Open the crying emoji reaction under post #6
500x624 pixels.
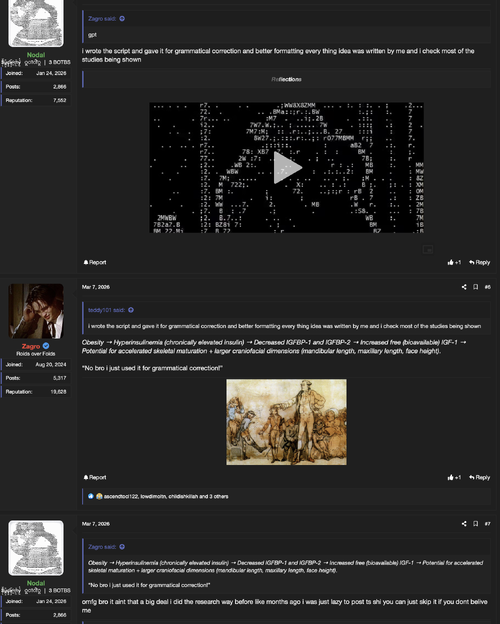click(99, 496)
